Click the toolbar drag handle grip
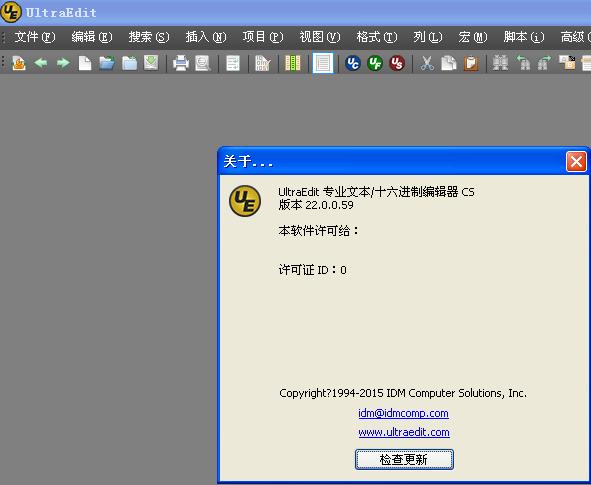 click(4, 63)
